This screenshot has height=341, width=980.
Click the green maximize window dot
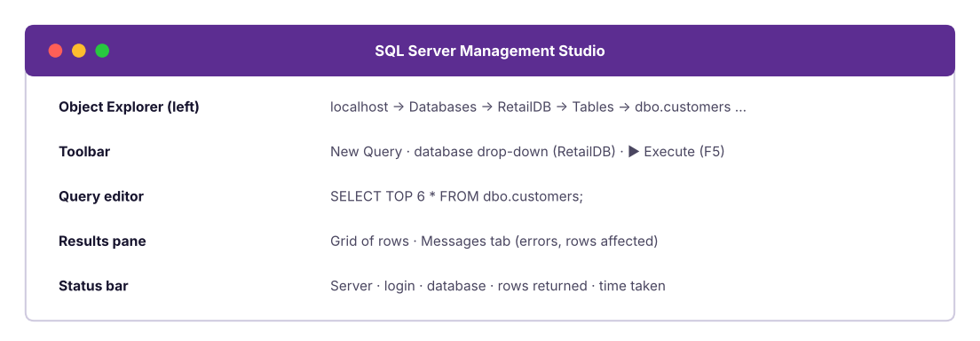[102, 51]
